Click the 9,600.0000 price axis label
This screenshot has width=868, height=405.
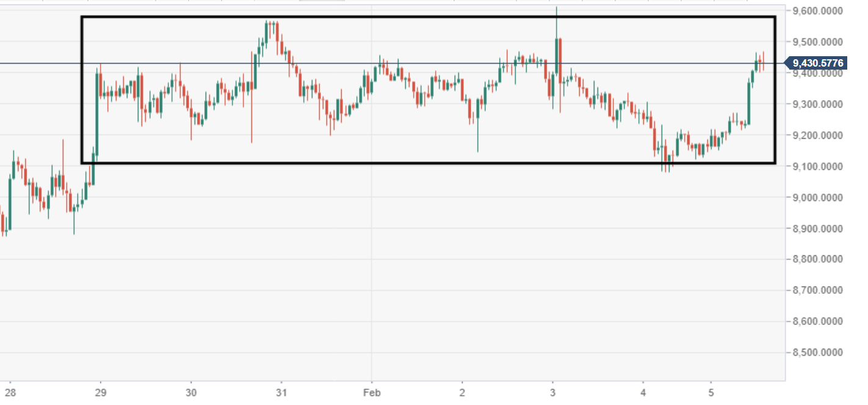pyautogui.click(x=817, y=11)
